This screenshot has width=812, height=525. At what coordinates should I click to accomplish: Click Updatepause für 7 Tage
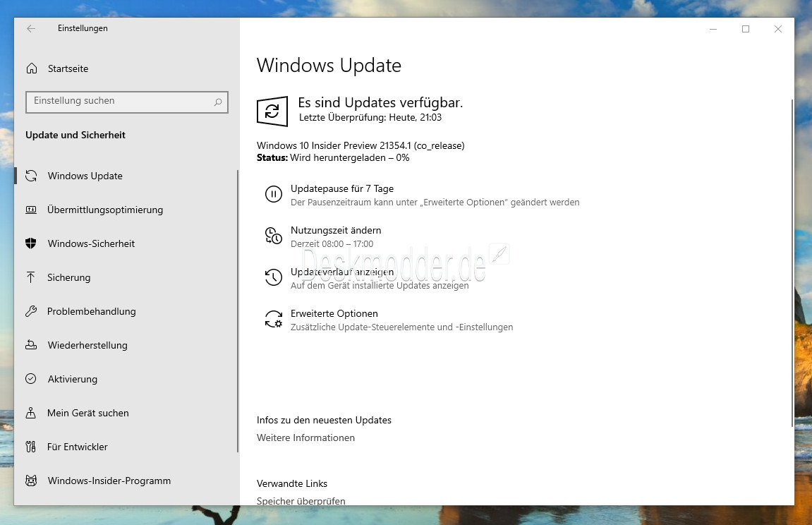(341, 188)
